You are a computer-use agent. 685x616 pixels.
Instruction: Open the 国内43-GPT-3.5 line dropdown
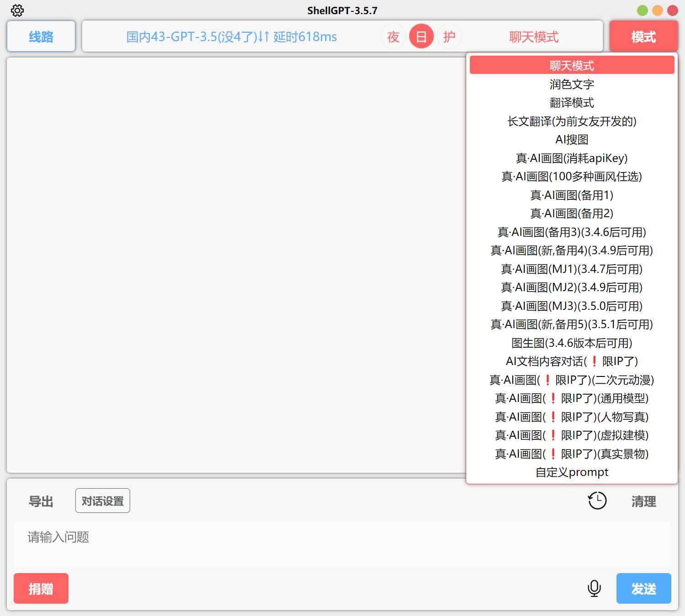(231, 37)
